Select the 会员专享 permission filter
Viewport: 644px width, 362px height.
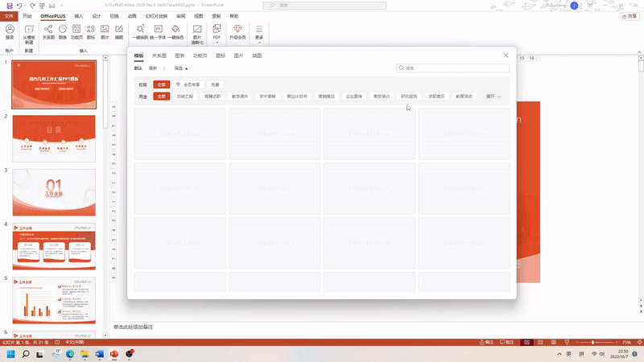coord(188,84)
